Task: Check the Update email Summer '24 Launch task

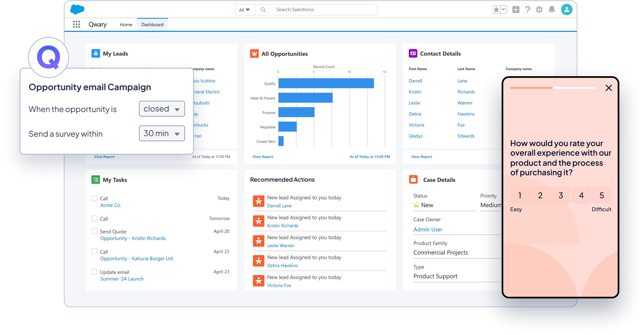Action: coord(94,271)
